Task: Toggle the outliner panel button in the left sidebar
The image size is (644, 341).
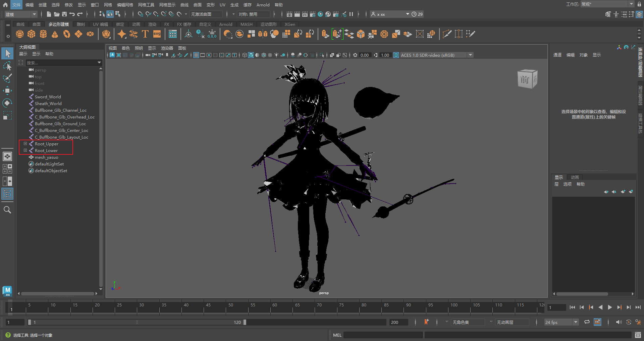Action: pyautogui.click(x=7, y=194)
